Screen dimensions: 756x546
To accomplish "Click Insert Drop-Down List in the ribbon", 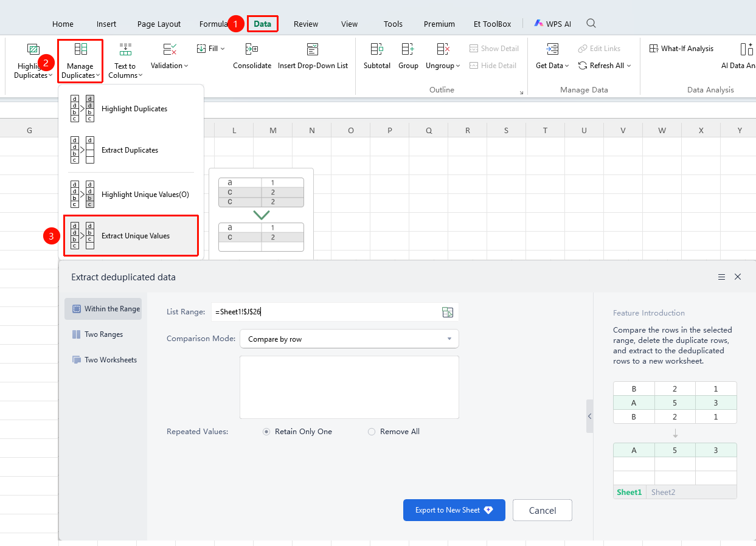I will click(x=313, y=56).
